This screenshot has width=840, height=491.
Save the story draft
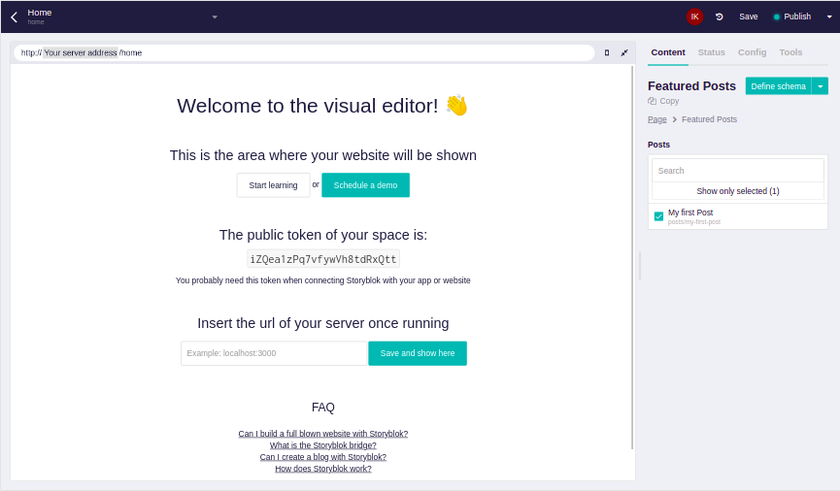(x=748, y=17)
